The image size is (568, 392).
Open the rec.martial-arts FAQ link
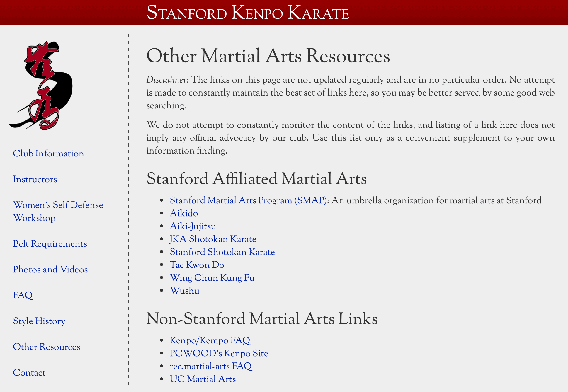pyautogui.click(x=211, y=366)
